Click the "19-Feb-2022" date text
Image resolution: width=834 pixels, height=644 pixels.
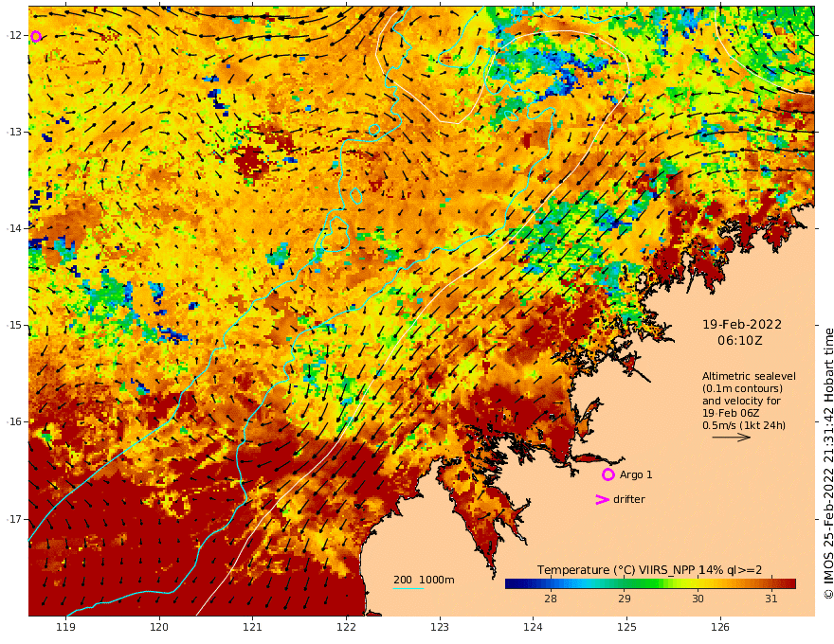[742, 324]
